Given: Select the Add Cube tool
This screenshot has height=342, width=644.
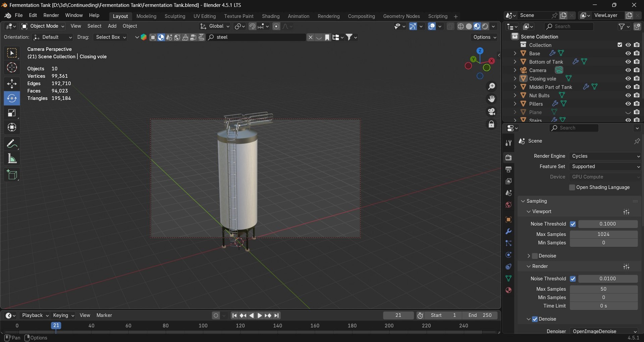Looking at the screenshot, I should click(x=12, y=175).
